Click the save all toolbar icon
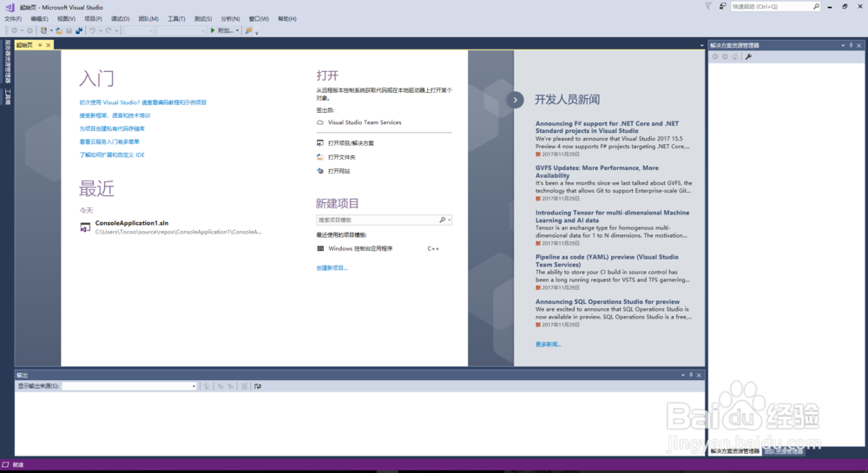This screenshot has width=868, height=473. pyautogui.click(x=79, y=30)
